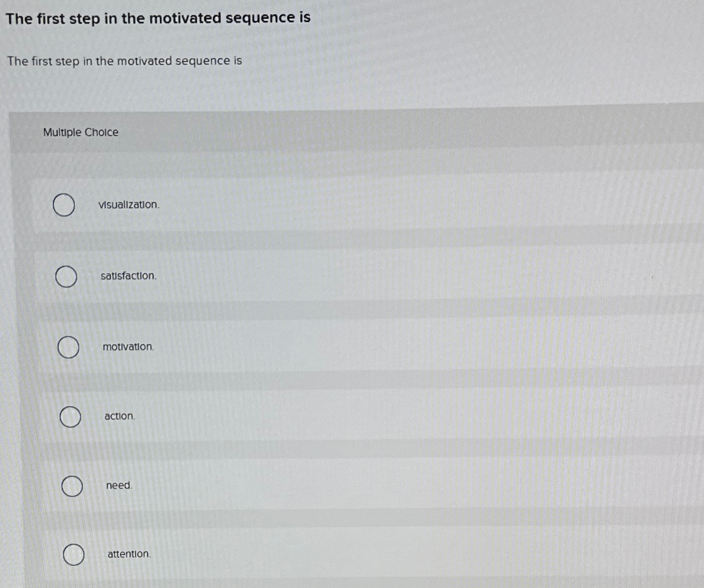Viewport: 704px width, 588px height.
Task: Click the 'attention.' answer label
Action: (x=129, y=554)
